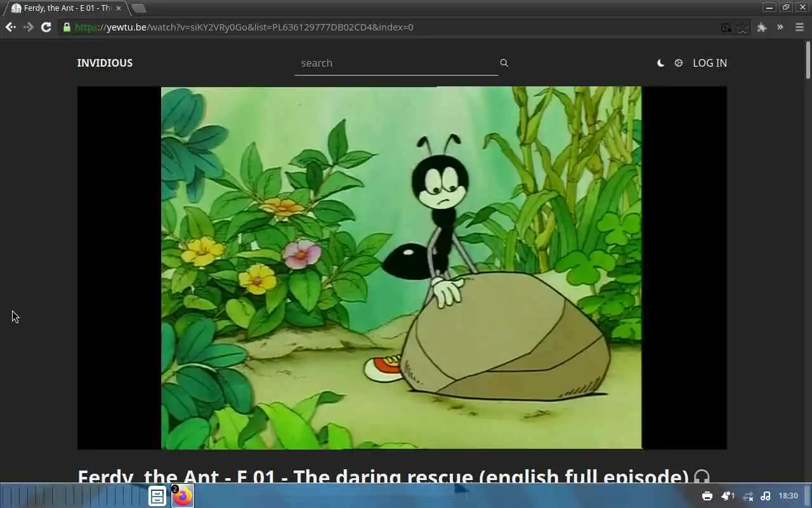Click the browser forward arrow
The image size is (812, 508).
28,27
